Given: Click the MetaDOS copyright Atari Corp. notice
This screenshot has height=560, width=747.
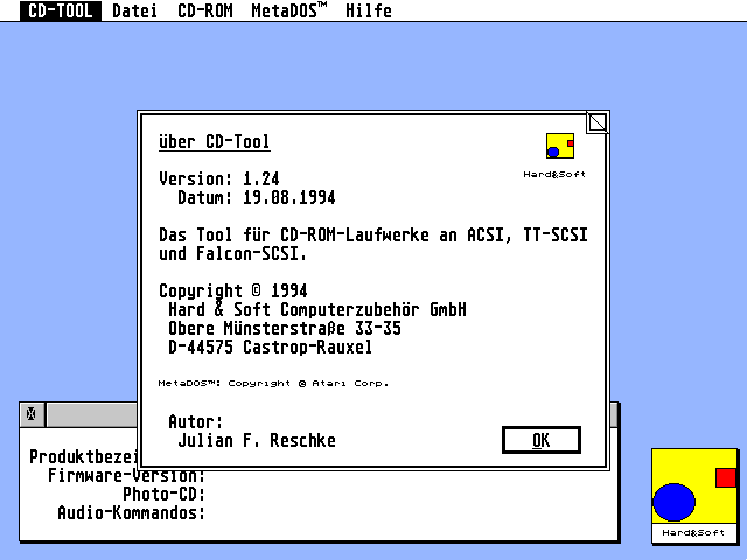Looking at the screenshot, I should 273,383.
